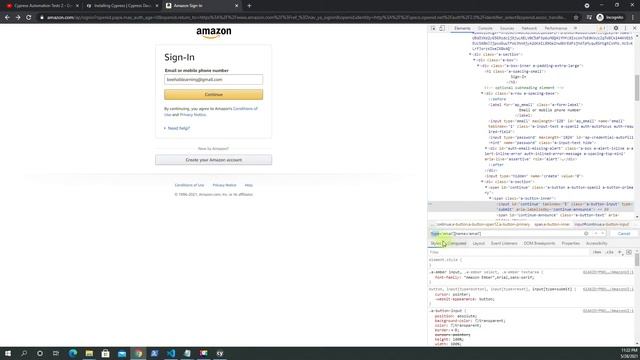Add a new style rule plus icon
This screenshot has width=640, height=360.
click(620, 252)
